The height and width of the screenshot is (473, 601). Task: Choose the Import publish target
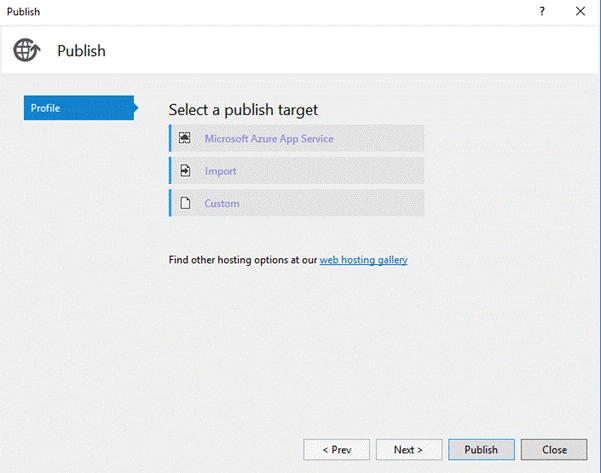pyautogui.click(x=296, y=171)
